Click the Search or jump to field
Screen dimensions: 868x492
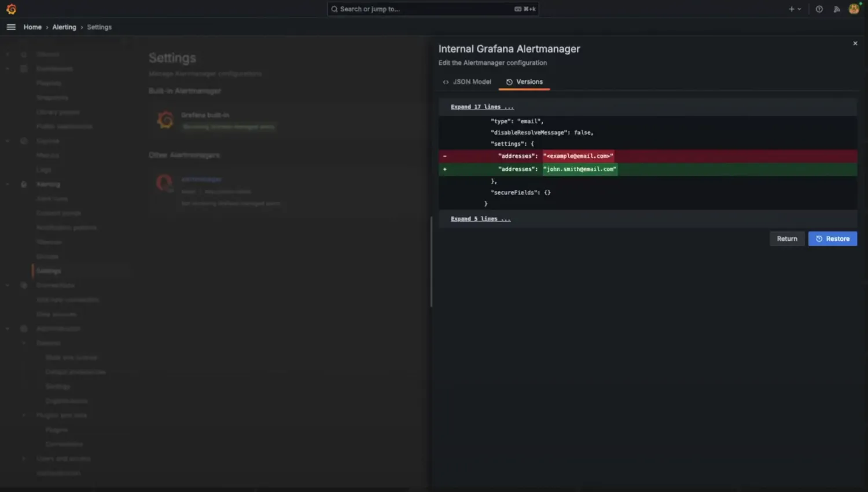[x=433, y=9]
